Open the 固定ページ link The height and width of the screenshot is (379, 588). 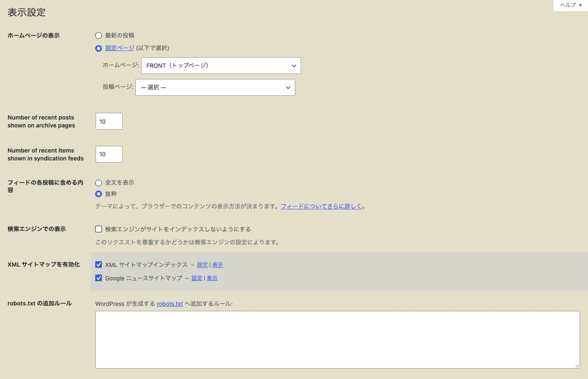119,48
